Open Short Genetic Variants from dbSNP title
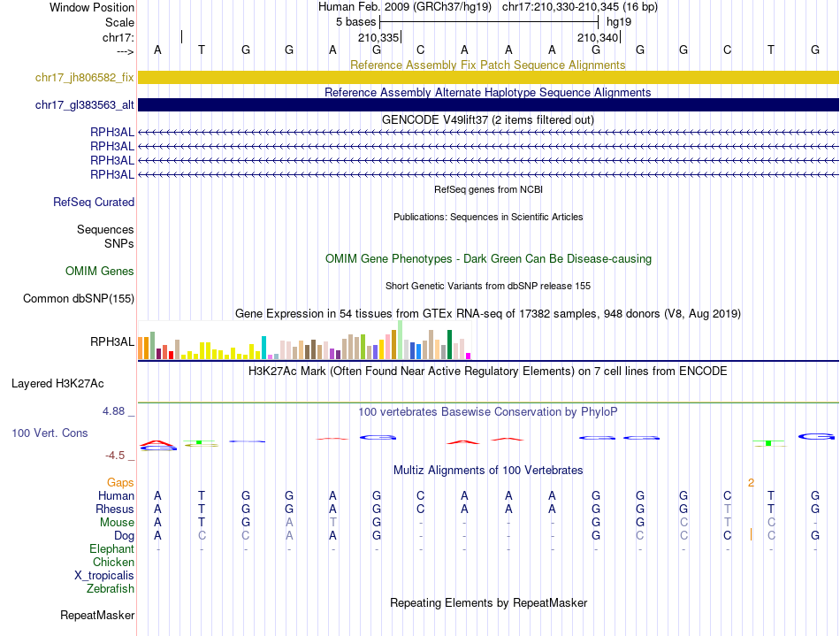 (488, 286)
